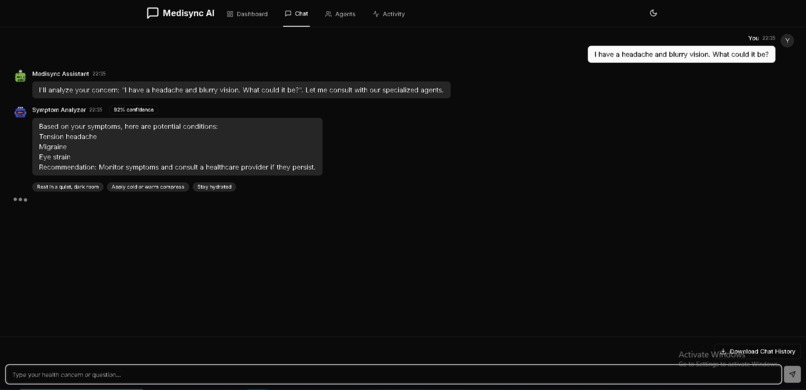Click the user avatar Y

[787, 41]
